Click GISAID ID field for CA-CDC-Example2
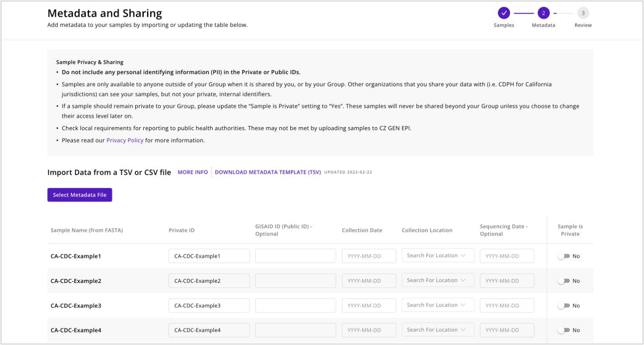The image size is (644, 345). (x=296, y=281)
